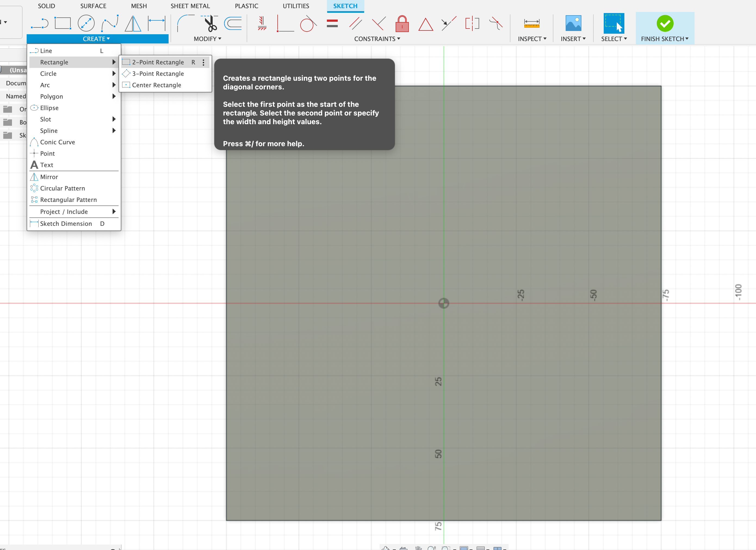Select the Mirror tool

click(x=49, y=176)
